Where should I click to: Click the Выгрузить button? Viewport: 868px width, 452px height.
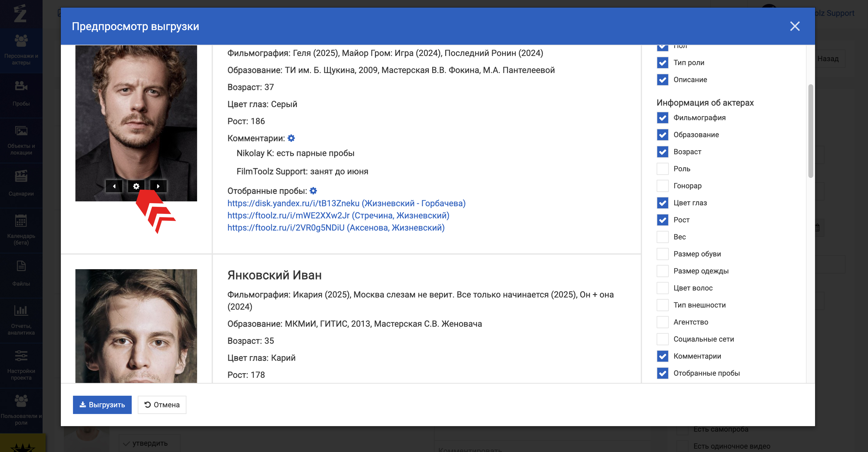(x=102, y=405)
